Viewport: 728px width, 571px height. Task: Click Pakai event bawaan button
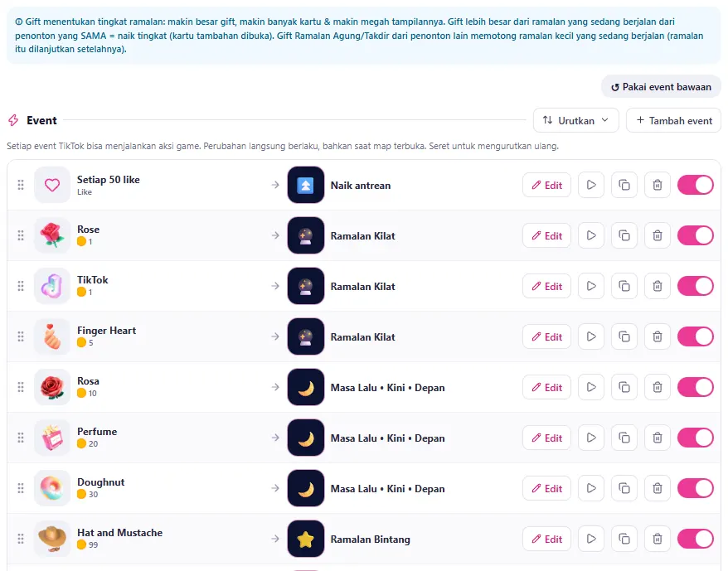coord(661,87)
